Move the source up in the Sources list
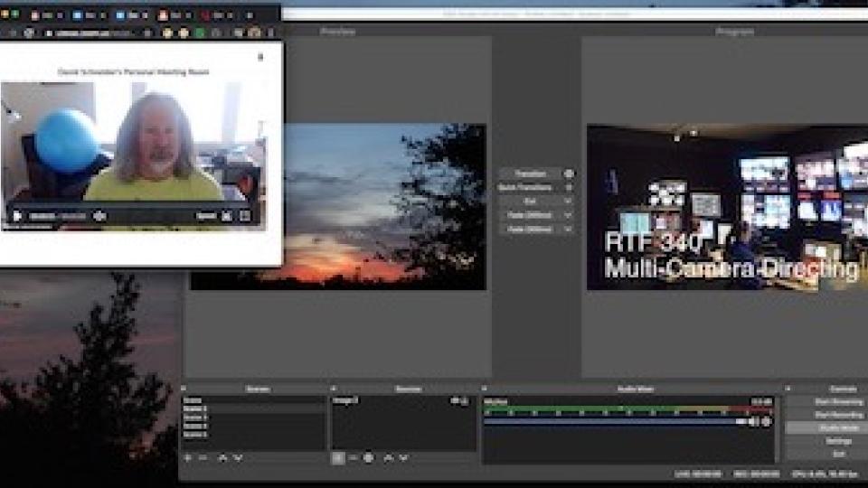 pos(388,458)
